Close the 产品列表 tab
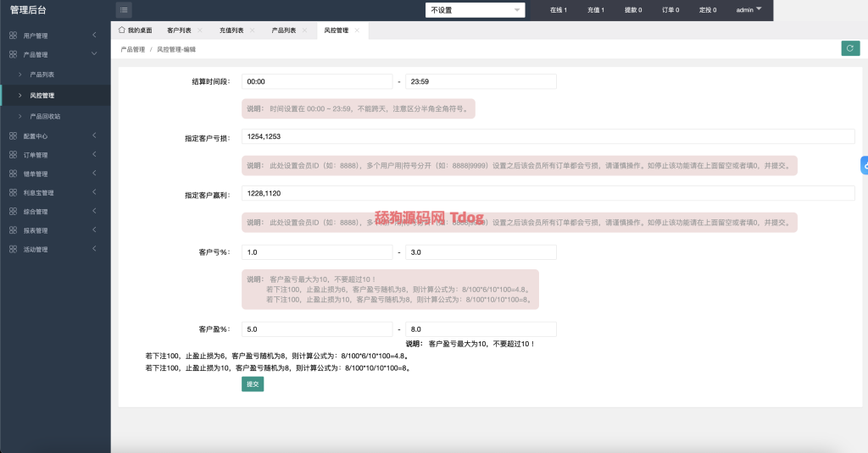The image size is (868, 453). coord(305,30)
